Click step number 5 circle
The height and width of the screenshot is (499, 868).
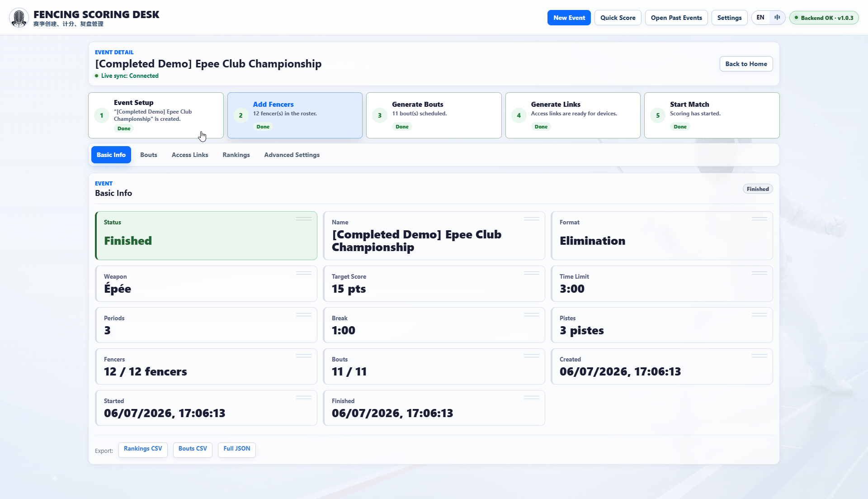tap(658, 115)
